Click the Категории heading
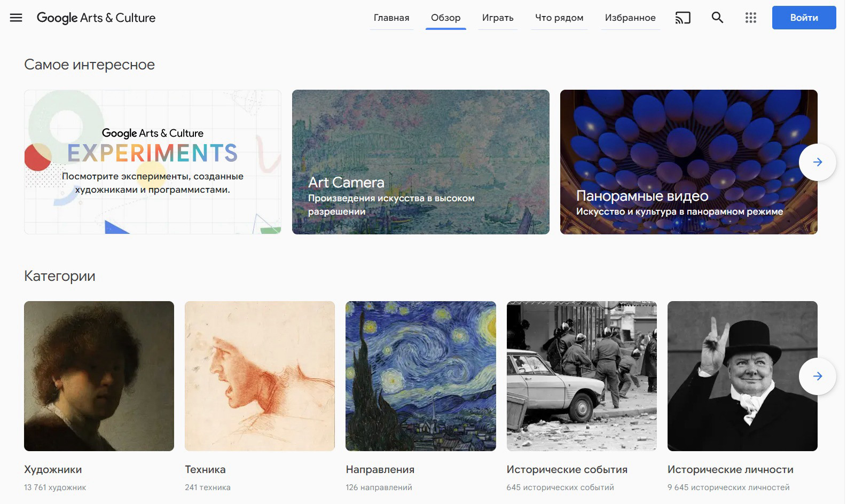This screenshot has height=504, width=847. click(60, 276)
